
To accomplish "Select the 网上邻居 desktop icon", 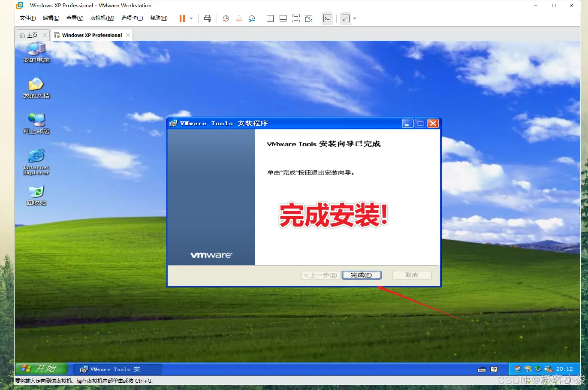I will click(x=36, y=124).
